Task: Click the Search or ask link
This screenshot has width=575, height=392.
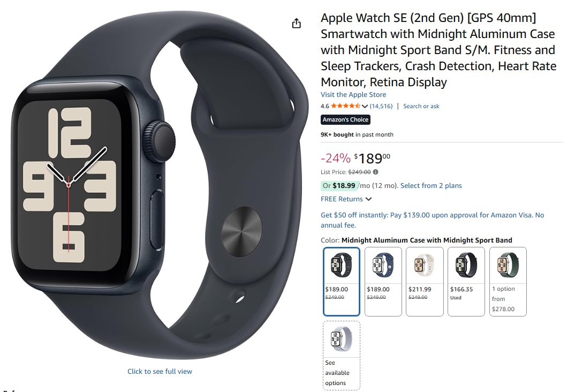Action: point(421,106)
